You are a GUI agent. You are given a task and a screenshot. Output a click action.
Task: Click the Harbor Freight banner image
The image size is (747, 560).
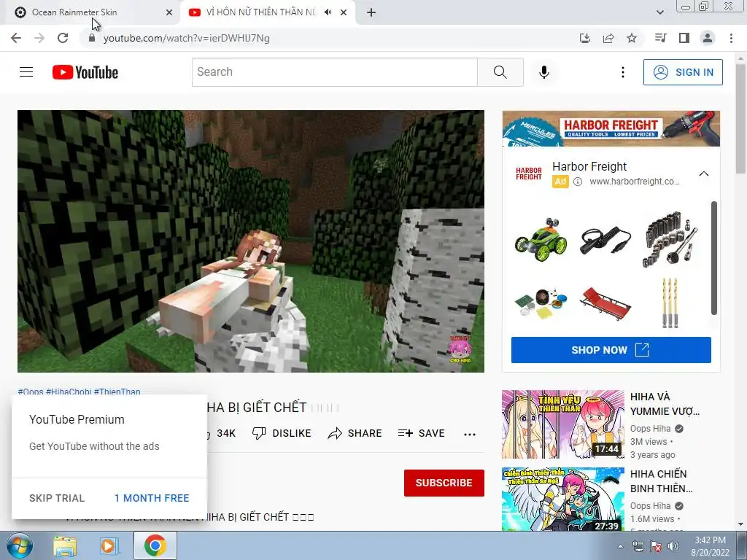tap(611, 128)
